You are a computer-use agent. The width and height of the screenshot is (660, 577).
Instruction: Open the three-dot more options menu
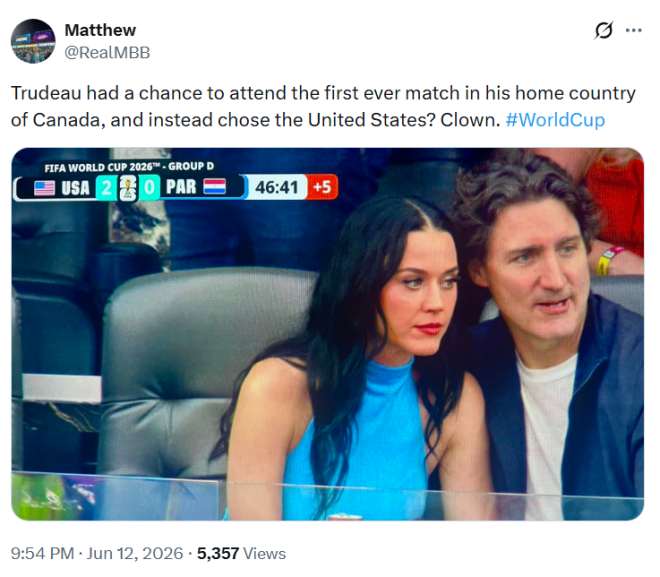tap(633, 30)
